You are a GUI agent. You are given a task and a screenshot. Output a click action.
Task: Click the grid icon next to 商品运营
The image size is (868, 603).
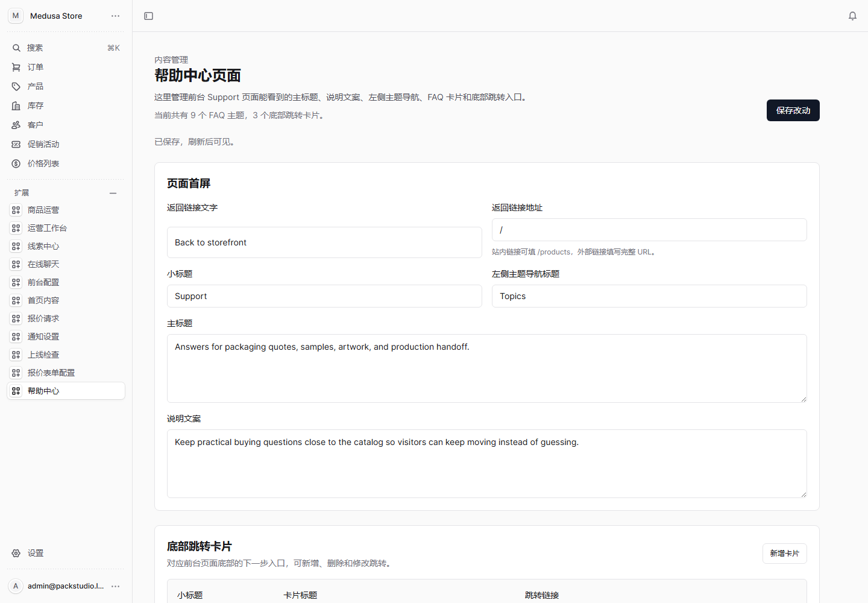[x=16, y=210]
